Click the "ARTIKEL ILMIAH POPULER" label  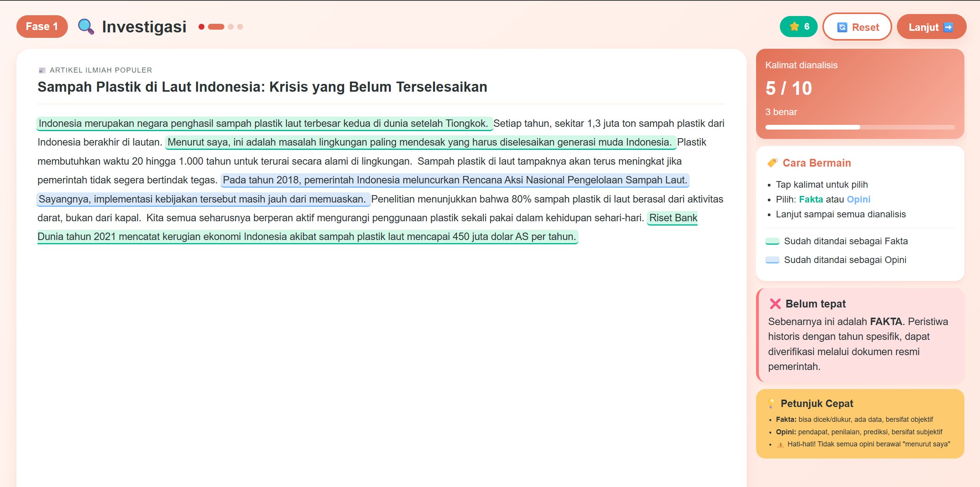tap(101, 70)
